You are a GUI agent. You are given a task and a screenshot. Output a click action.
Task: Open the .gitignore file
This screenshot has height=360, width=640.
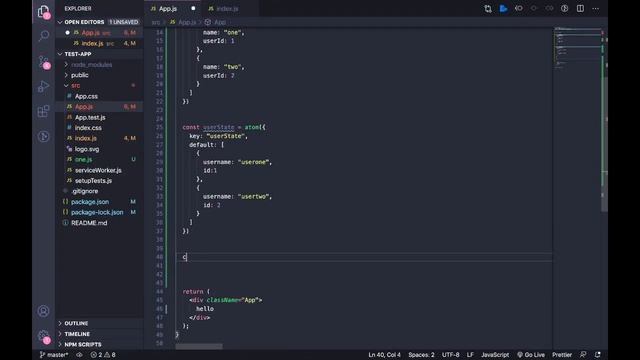(x=84, y=191)
